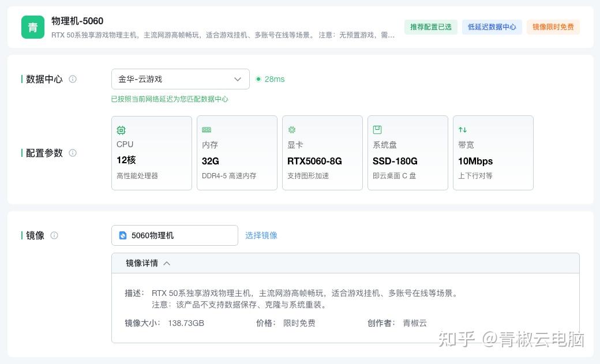
Task: Click the 物理机-5060 title
Action: (x=77, y=21)
